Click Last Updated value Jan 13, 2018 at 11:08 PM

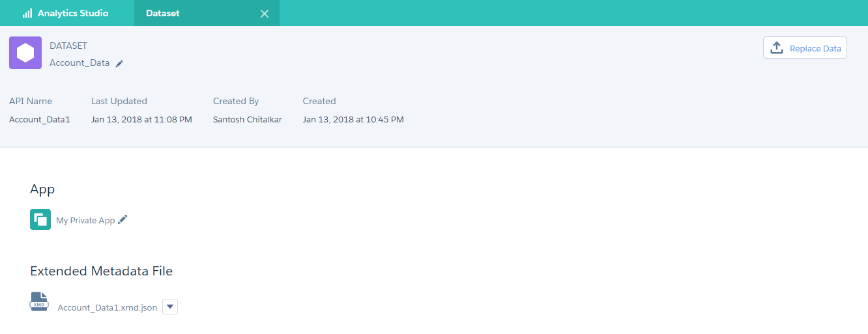(141, 120)
